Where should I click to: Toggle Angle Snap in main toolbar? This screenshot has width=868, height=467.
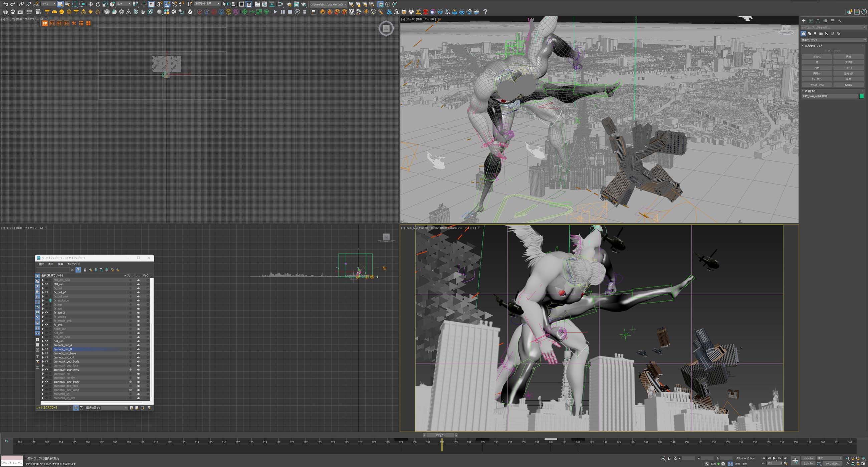click(167, 4)
